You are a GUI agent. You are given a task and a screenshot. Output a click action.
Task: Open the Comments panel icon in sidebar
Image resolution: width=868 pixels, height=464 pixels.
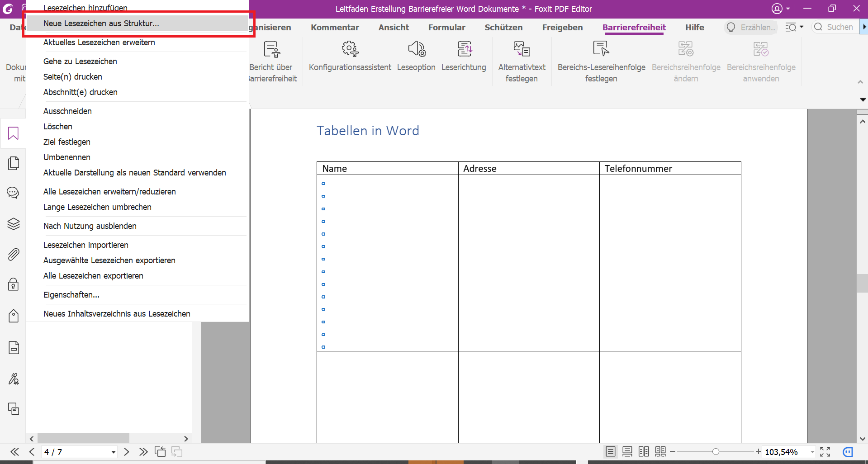[x=13, y=193]
